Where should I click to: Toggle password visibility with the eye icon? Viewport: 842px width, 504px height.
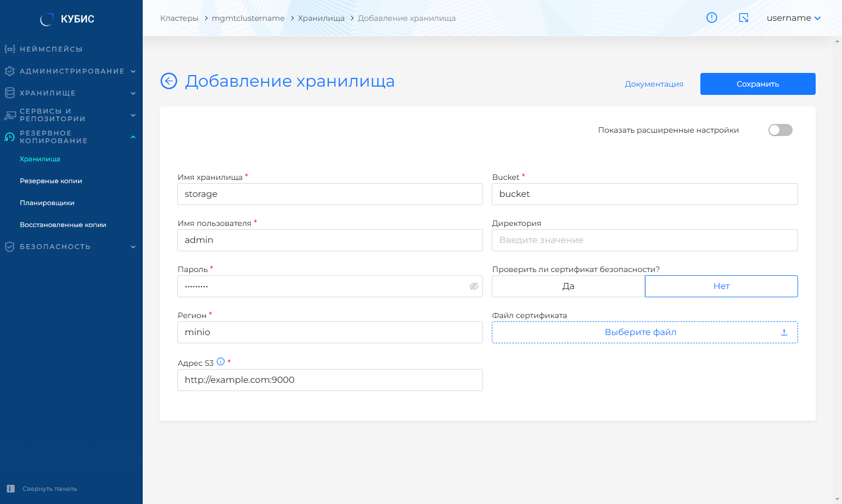[x=474, y=286]
